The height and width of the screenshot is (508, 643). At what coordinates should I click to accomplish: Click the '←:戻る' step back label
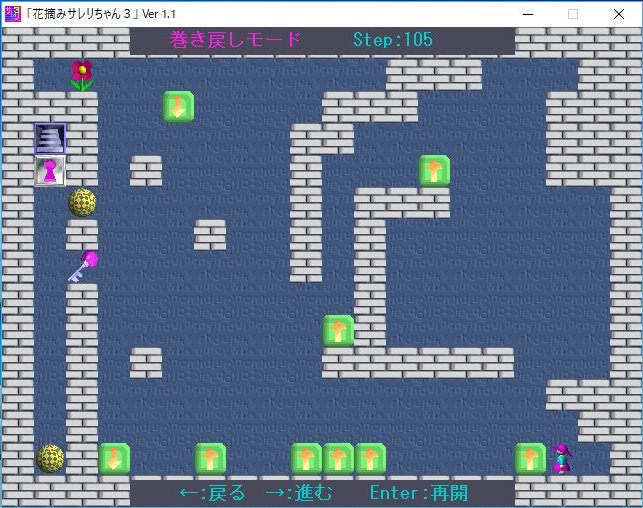click(x=212, y=493)
